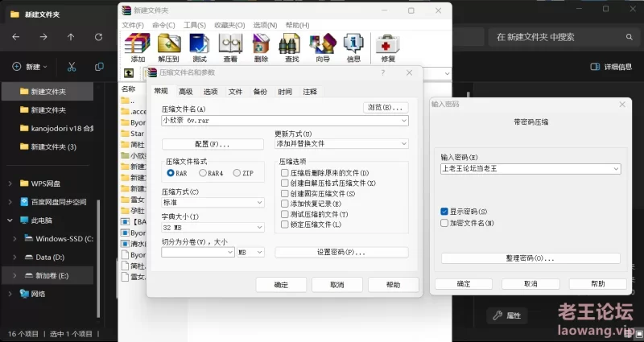This screenshot has height=342, width=644.
Task: Click the 信息 (Info) toolbar icon
Action: (x=353, y=47)
